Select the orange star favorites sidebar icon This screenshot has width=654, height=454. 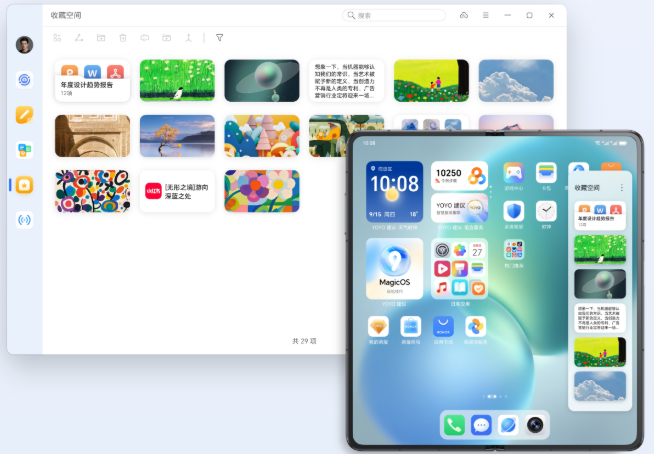click(x=24, y=185)
